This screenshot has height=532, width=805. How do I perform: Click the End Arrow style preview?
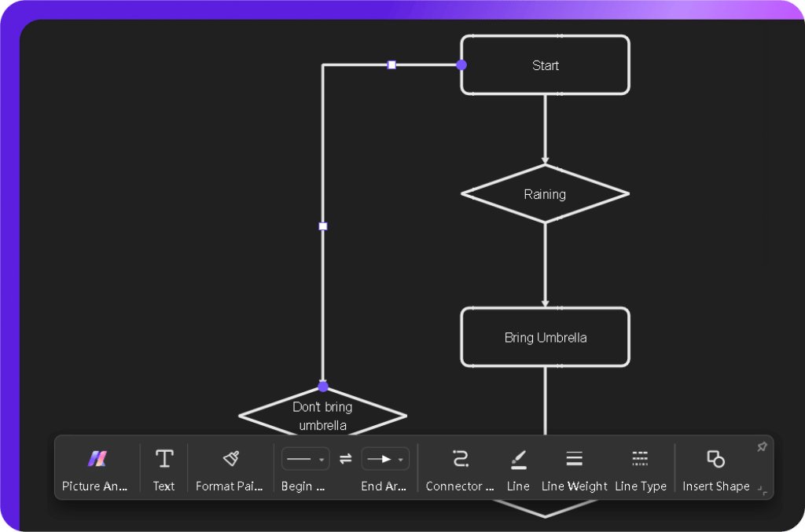click(379, 458)
